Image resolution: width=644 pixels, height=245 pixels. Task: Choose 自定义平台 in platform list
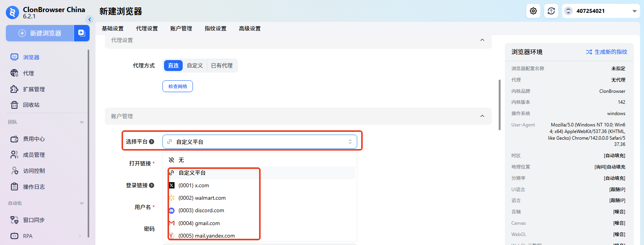(260, 173)
